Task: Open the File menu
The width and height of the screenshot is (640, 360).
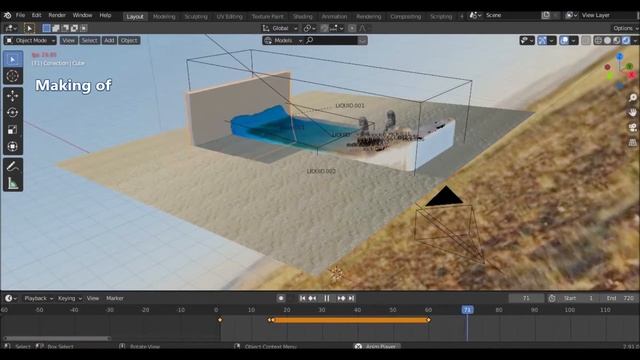Action: pos(20,16)
